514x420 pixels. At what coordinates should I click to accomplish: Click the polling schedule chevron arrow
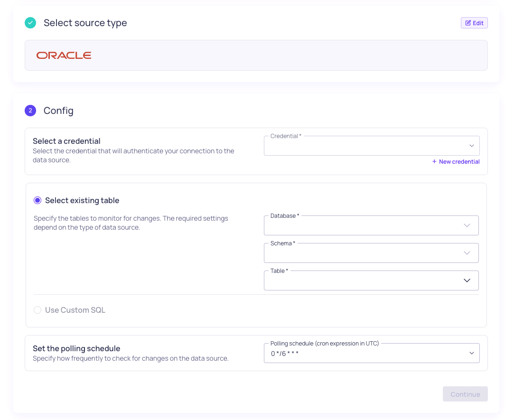coord(471,353)
